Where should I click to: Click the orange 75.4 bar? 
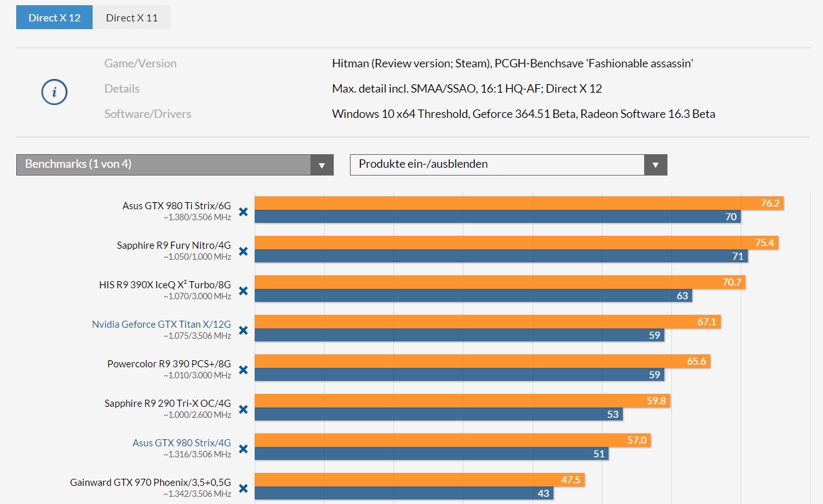pyautogui.click(x=516, y=242)
